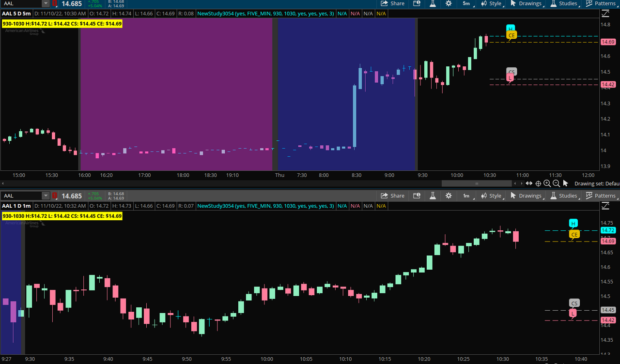This screenshot has width=620, height=364.
Task: Click cyan H bubble in lower chart
Action: pyautogui.click(x=573, y=223)
